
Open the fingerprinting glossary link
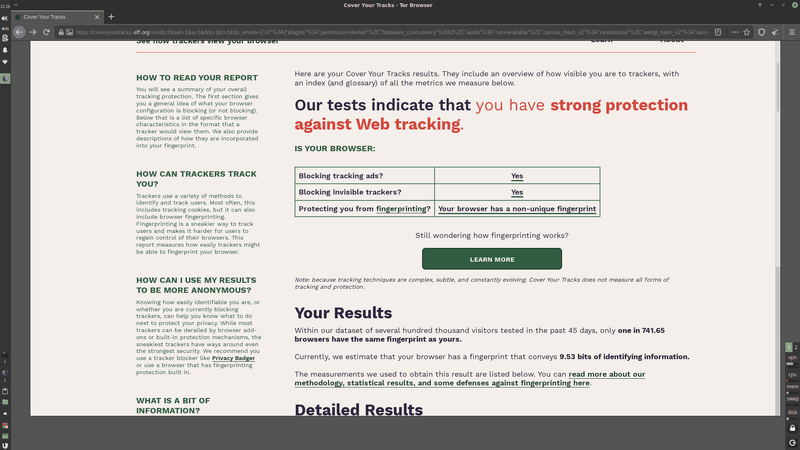click(401, 209)
